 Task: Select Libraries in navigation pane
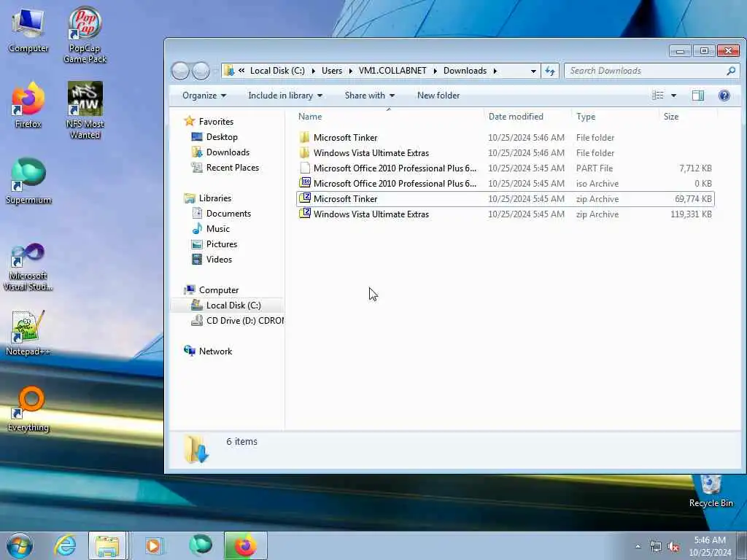point(208,198)
